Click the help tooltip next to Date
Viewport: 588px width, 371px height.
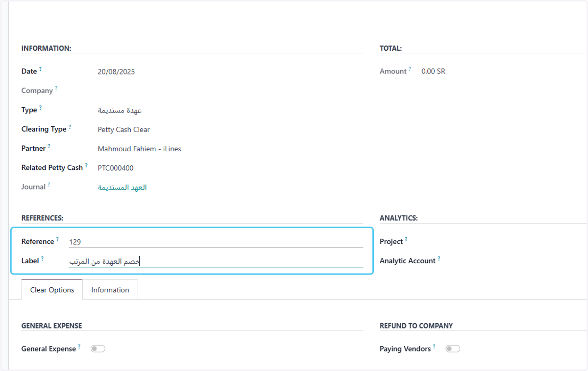(x=40, y=69)
